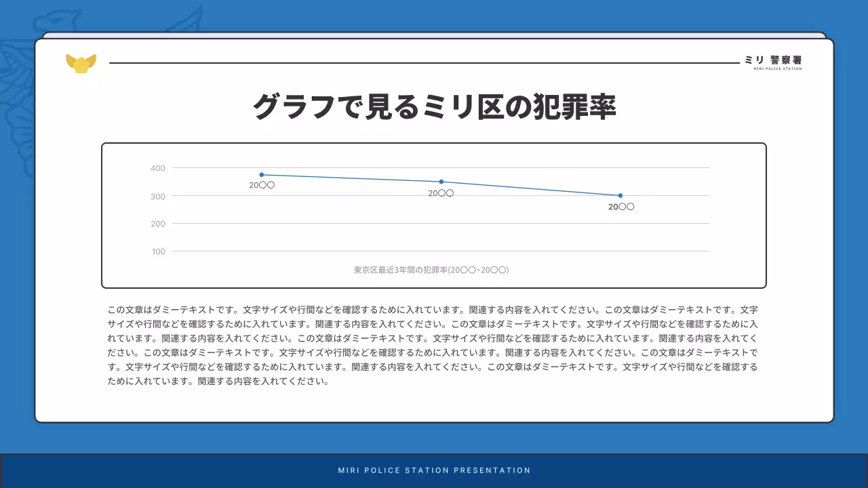Click the yellow police badge logo
This screenshot has height=488, width=868.
pyautogui.click(x=81, y=62)
